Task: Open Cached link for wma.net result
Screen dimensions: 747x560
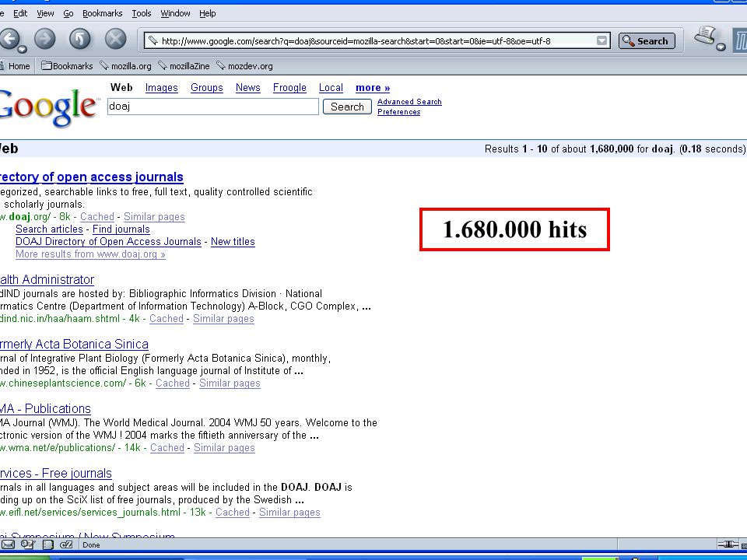Action: tap(167, 448)
